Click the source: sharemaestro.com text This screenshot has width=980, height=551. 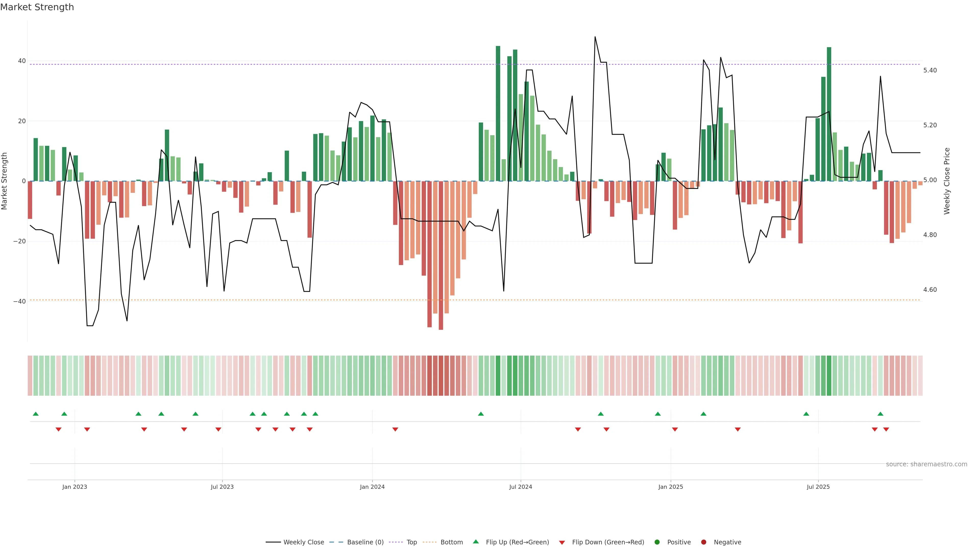point(926,464)
